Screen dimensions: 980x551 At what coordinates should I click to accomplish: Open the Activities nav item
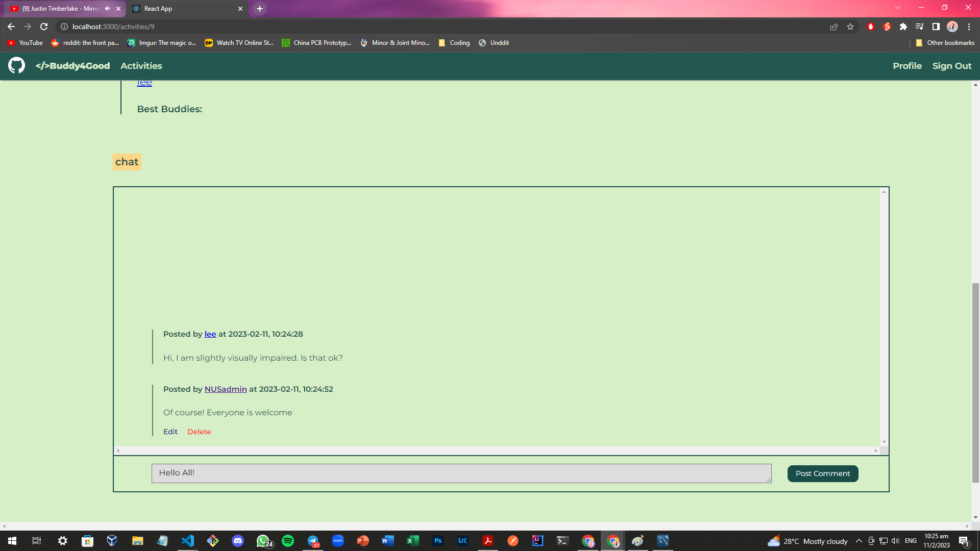coord(141,66)
